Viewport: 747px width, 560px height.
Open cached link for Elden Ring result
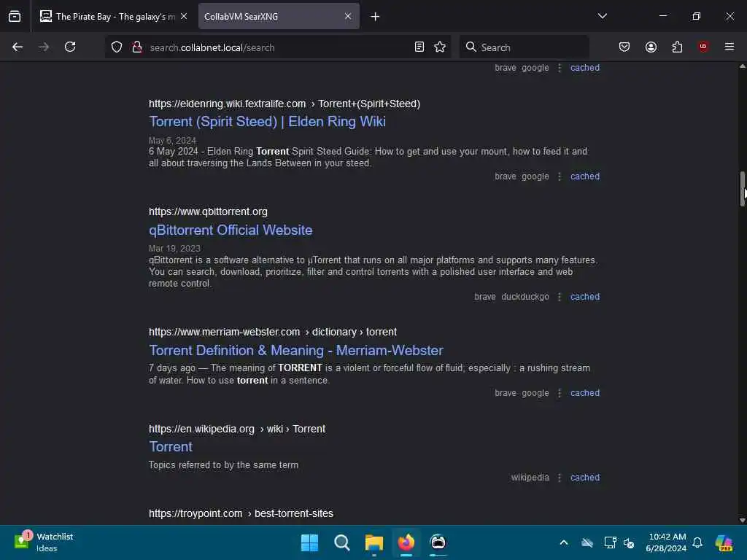click(x=585, y=176)
